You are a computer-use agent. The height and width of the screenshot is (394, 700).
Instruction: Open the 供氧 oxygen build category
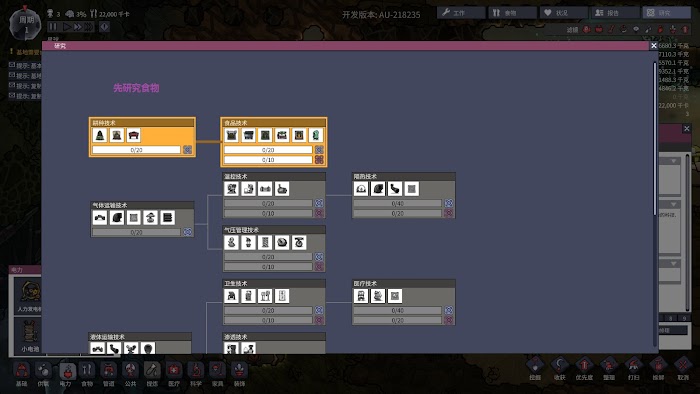(x=44, y=374)
